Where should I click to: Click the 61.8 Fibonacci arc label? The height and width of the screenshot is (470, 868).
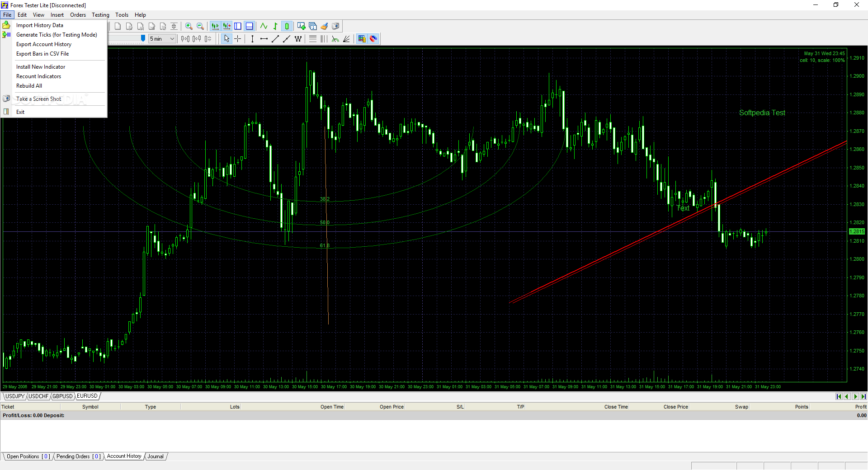pos(325,245)
